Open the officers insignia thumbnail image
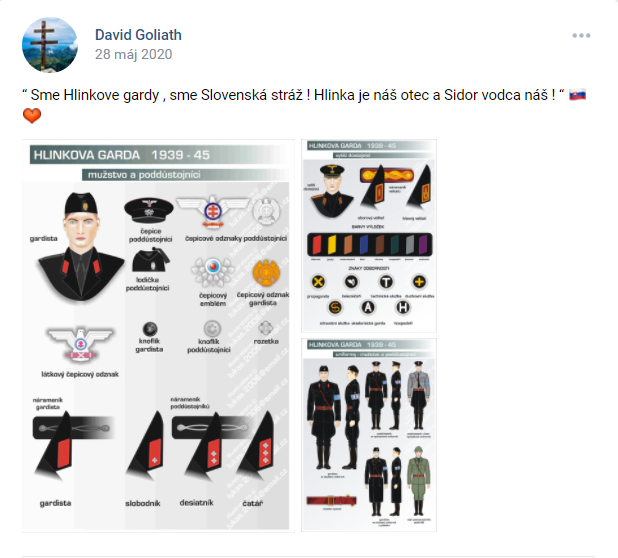The height and width of the screenshot is (558, 618). [x=369, y=236]
